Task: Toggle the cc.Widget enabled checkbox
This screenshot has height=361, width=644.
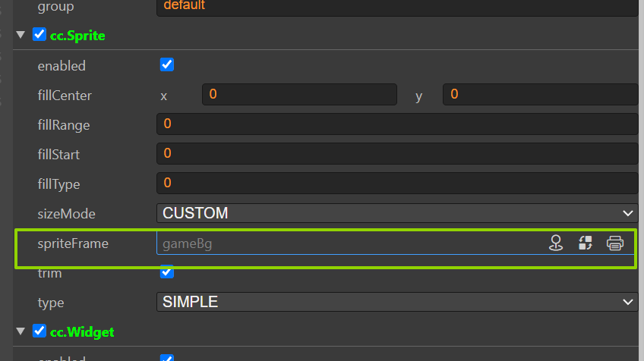Action: pos(167,358)
